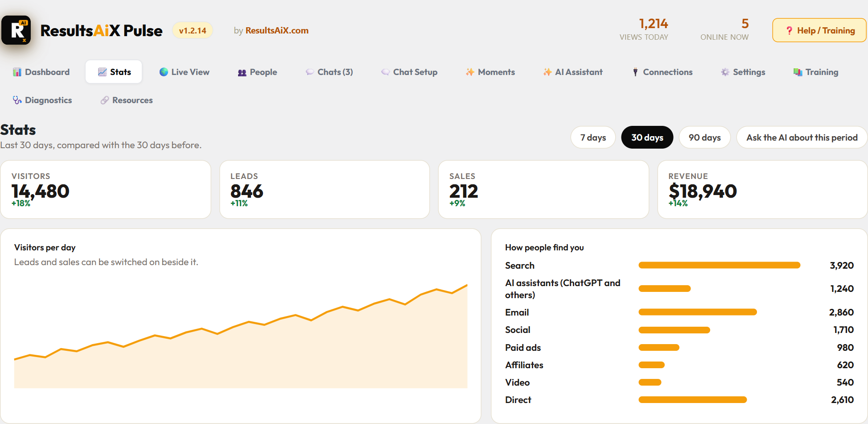Image resolution: width=868 pixels, height=424 pixels.
Task: Click the Affiliates source bar
Action: [652, 365]
